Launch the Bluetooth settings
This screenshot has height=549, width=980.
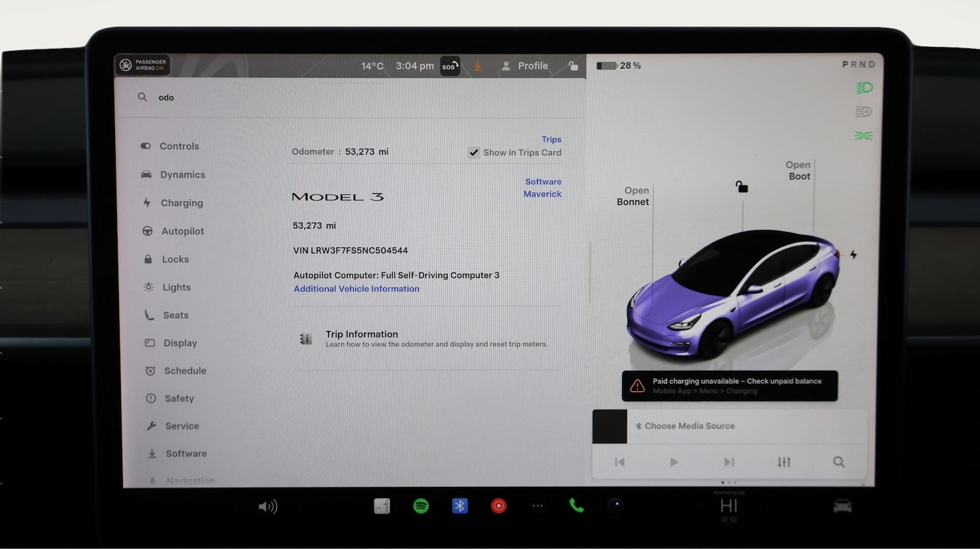(460, 506)
